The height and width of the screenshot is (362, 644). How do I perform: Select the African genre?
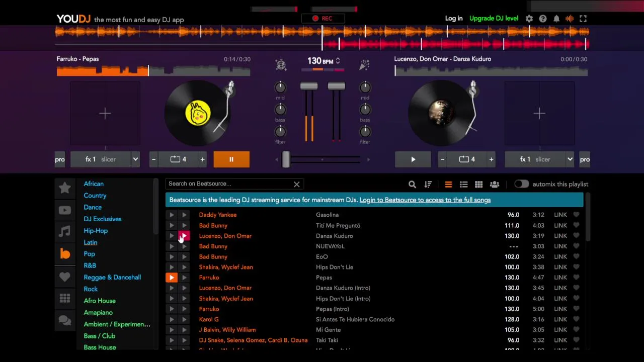pos(94,184)
